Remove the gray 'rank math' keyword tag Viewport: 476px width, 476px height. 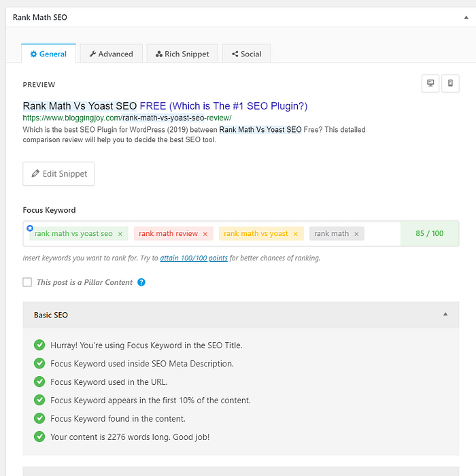point(356,234)
